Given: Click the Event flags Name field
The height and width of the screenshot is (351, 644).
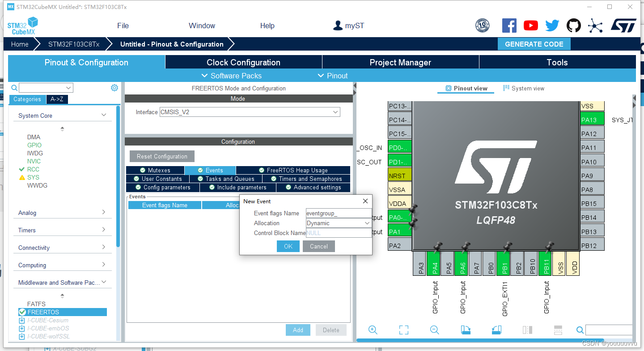Looking at the screenshot, I should coord(339,213).
